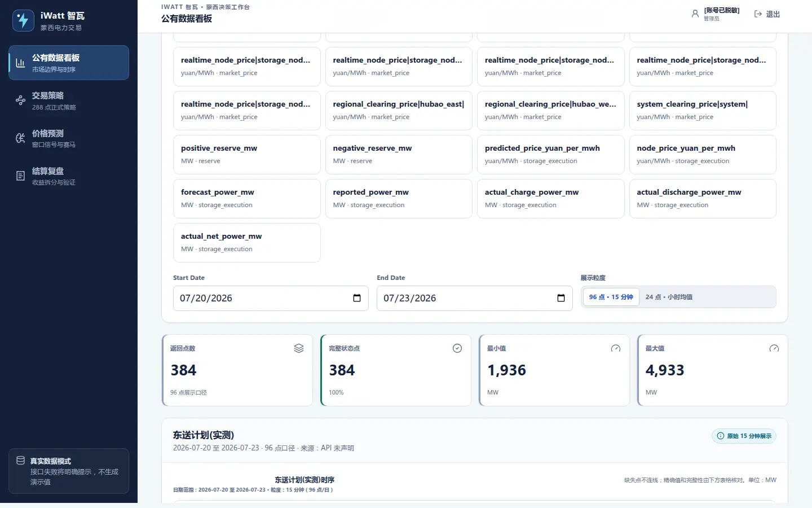Open 结算复盘 in the sidebar
Screen dimensions: 812x508
pyautogui.click(x=69, y=176)
